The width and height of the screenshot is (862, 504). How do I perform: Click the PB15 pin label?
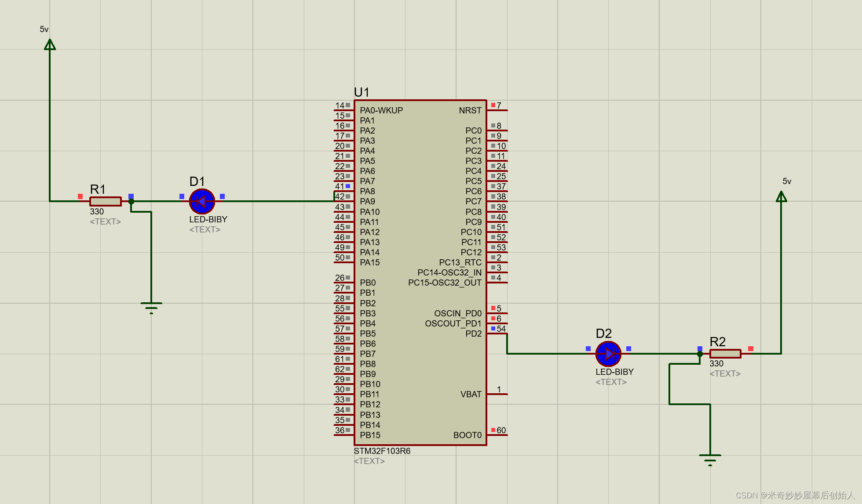[x=370, y=435]
